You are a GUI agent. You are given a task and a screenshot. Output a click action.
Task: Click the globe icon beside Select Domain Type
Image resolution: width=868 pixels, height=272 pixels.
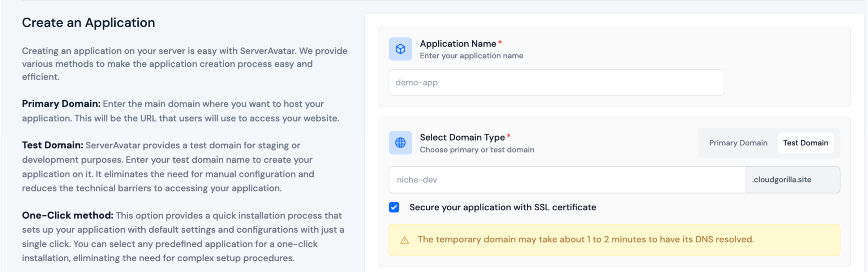pyautogui.click(x=400, y=143)
